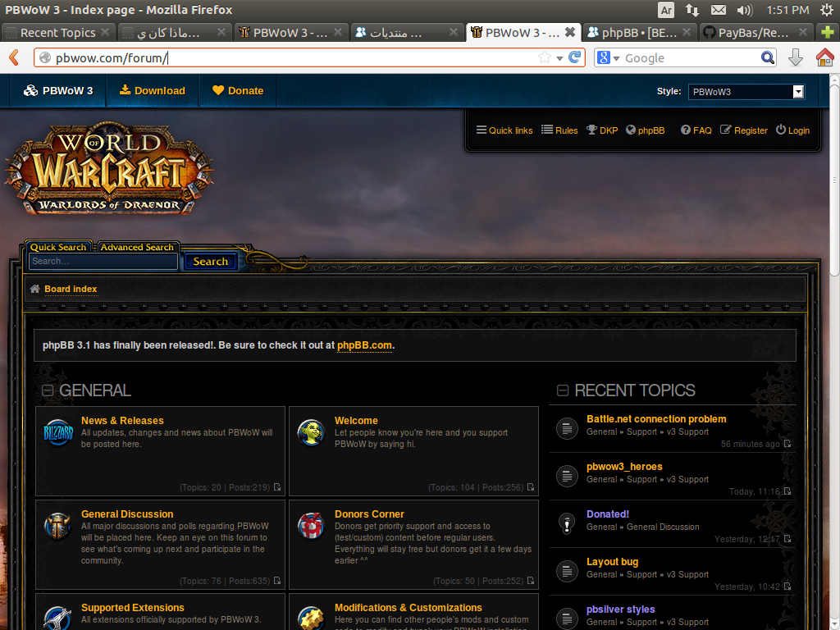The image size is (840, 630).
Task: Collapse the GENERAL category section
Action: (48, 390)
